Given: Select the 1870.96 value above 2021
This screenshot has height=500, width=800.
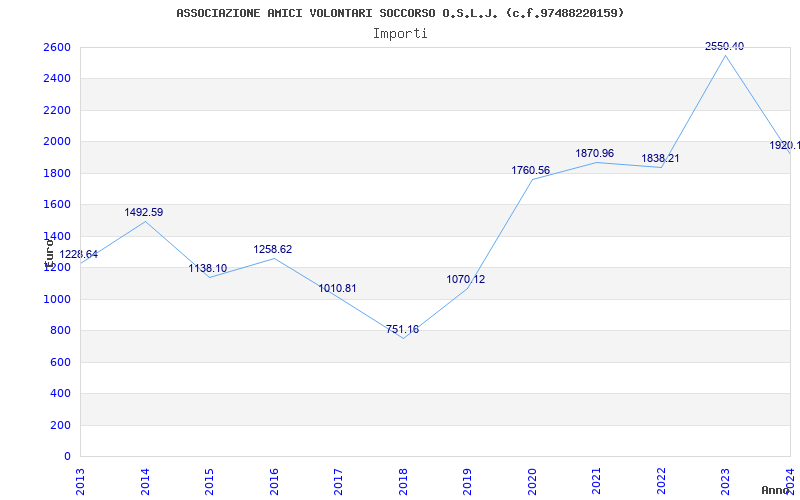Looking at the screenshot, I should [594, 153].
